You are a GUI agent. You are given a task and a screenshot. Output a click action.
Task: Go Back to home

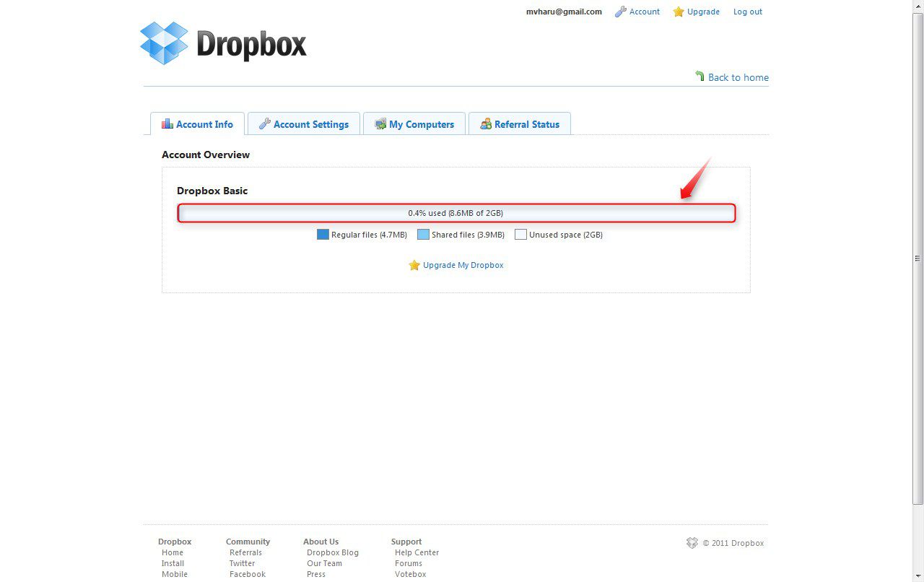pyautogui.click(x=738, y=77)
